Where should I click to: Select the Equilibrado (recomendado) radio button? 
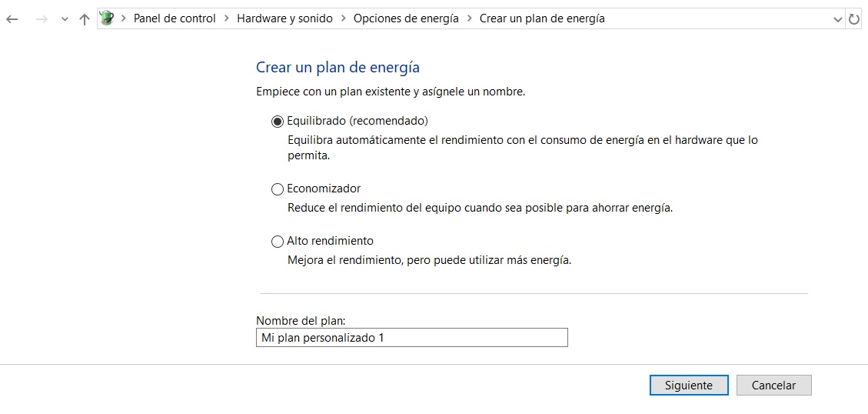pos(278,122)
